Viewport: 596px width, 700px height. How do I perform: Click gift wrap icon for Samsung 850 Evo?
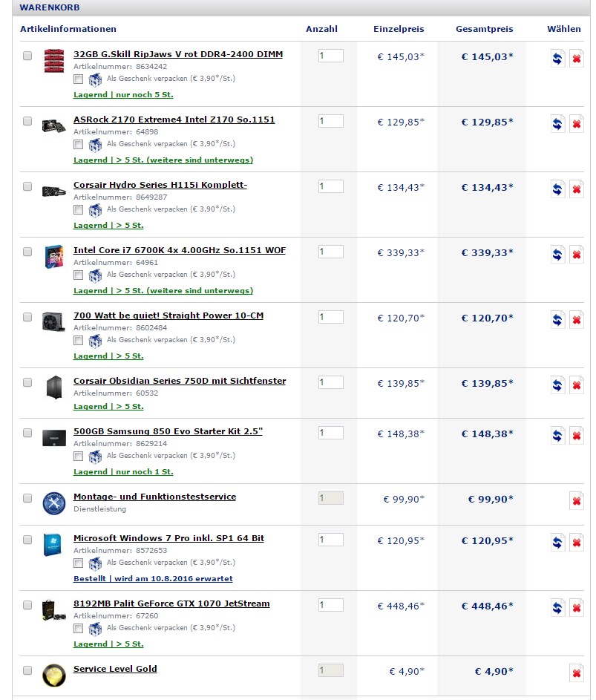pyautogui.click(x=95, y=457)
